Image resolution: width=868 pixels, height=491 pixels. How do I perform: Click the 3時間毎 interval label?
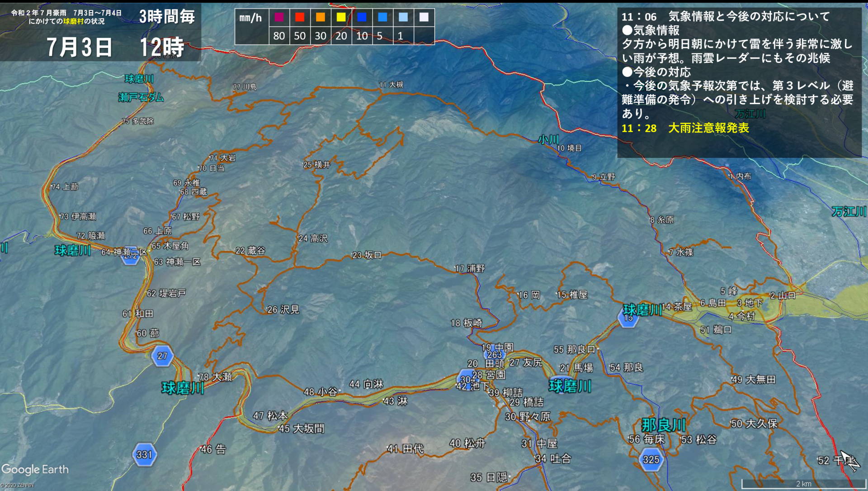point(167,16)
